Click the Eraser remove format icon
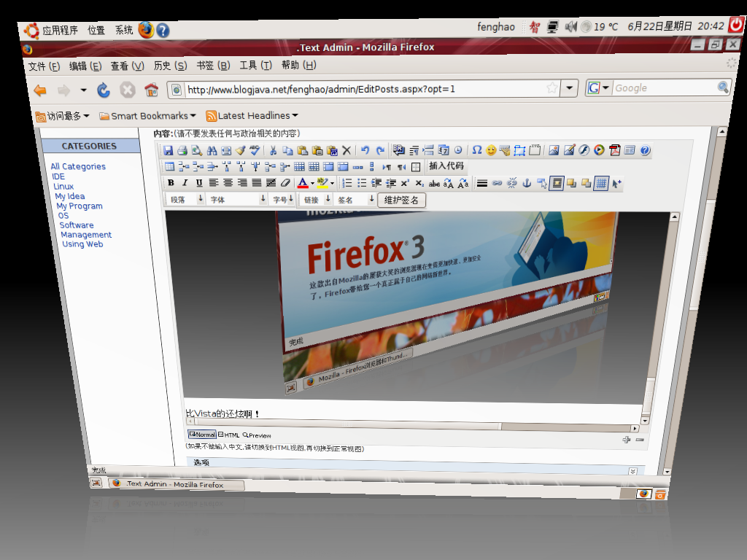Image resolution: width=747 pixels, height=560 pixels. (x=285, y=183)
